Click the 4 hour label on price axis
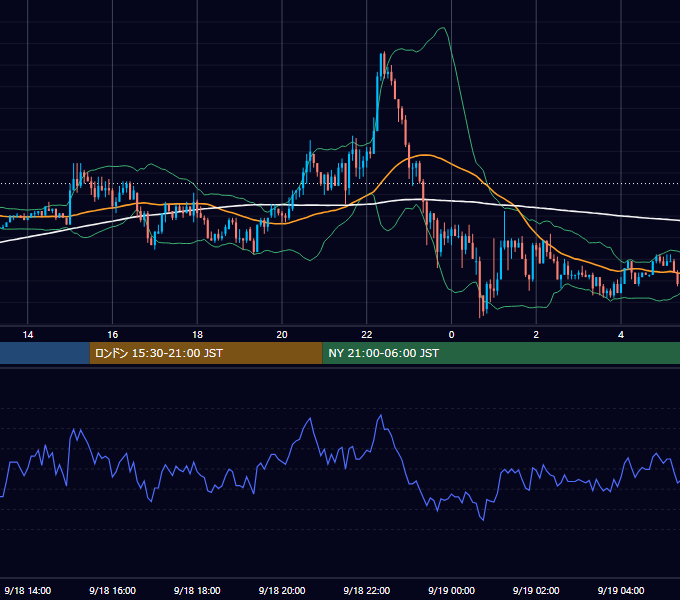Viewport: 680px width, 600px height. [621, 335]
